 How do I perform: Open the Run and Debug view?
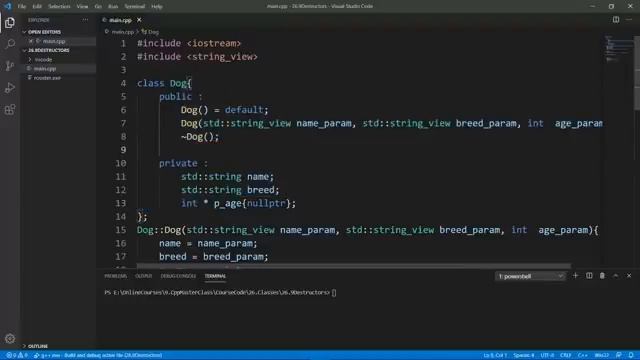click(x=10, y=88)
